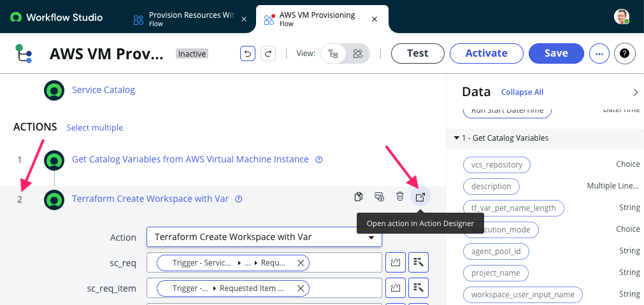Switch to Provision Resources flow tab

point(190,19)
